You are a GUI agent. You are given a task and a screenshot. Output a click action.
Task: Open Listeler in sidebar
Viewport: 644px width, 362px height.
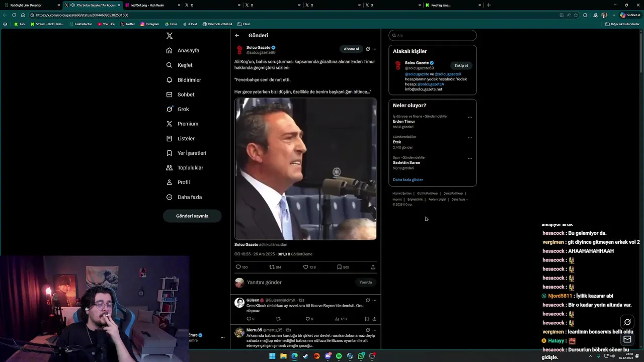180,138
